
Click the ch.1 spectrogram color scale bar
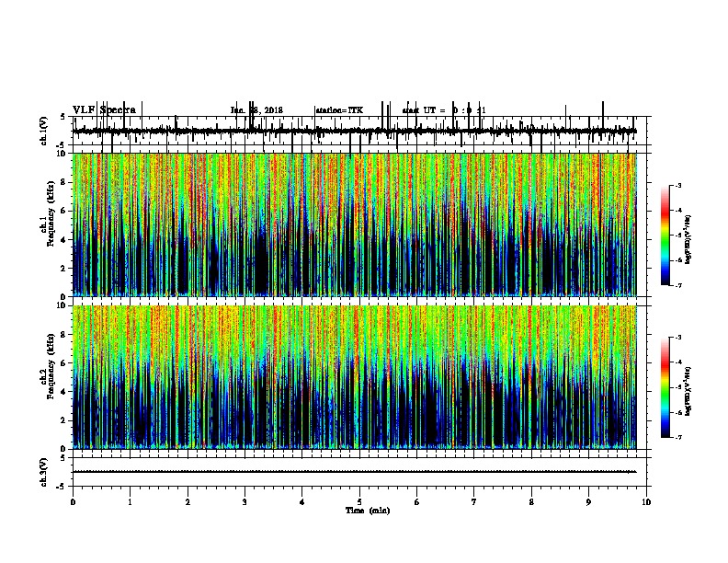coord(665,236)
